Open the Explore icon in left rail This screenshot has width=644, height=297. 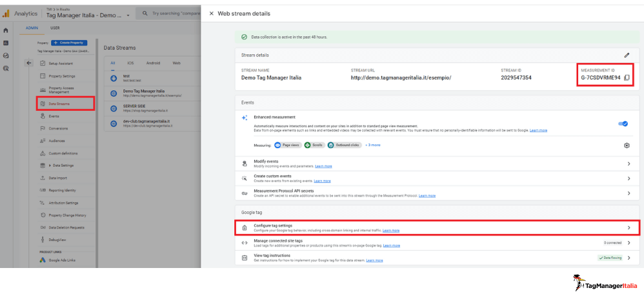[x=6, y=55]
